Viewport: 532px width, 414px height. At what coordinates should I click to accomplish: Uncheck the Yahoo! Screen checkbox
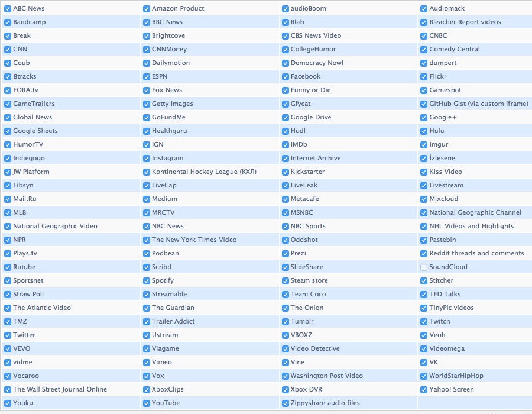[424, 390]
